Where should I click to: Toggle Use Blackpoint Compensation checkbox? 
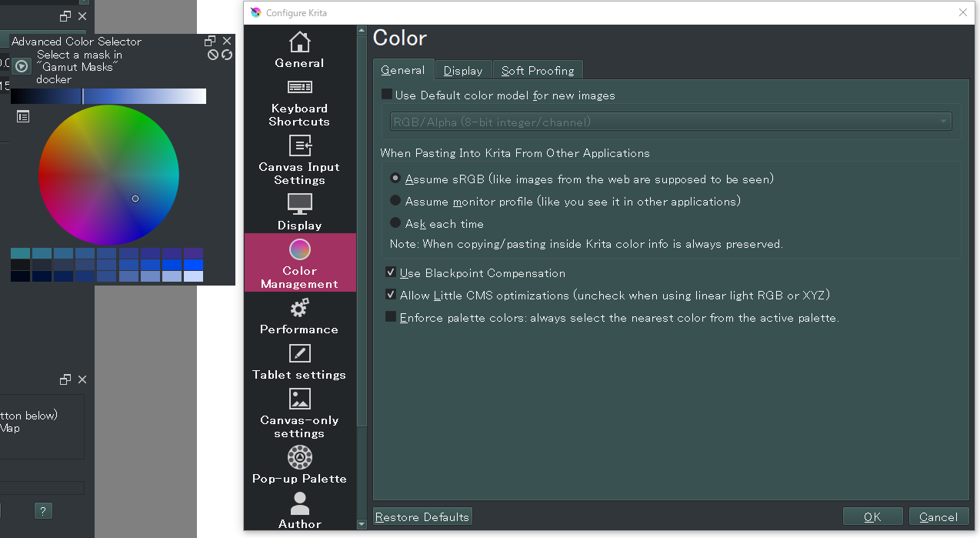coord(475,273)
